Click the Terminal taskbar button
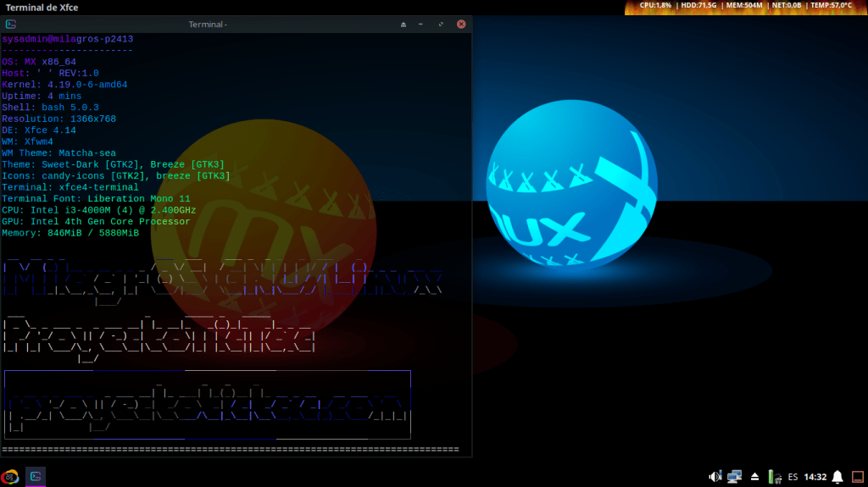Image resolution: width=868 pixels, height=487 pixels. click(x=36, y=477)
